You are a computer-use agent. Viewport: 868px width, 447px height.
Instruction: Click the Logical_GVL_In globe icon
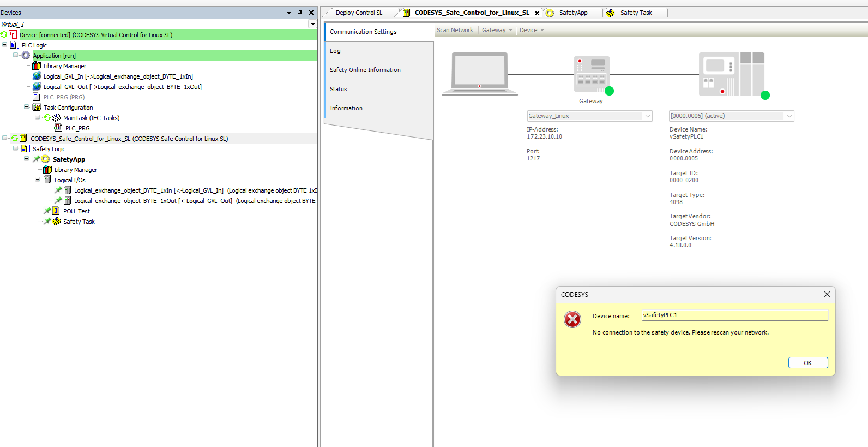[x=37, y=76]
